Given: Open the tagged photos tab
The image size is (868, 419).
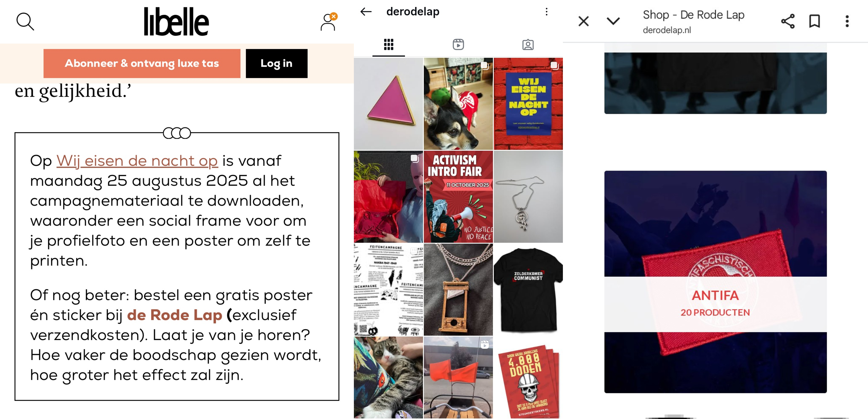Looking at the screenshot, I should point(528,44).
